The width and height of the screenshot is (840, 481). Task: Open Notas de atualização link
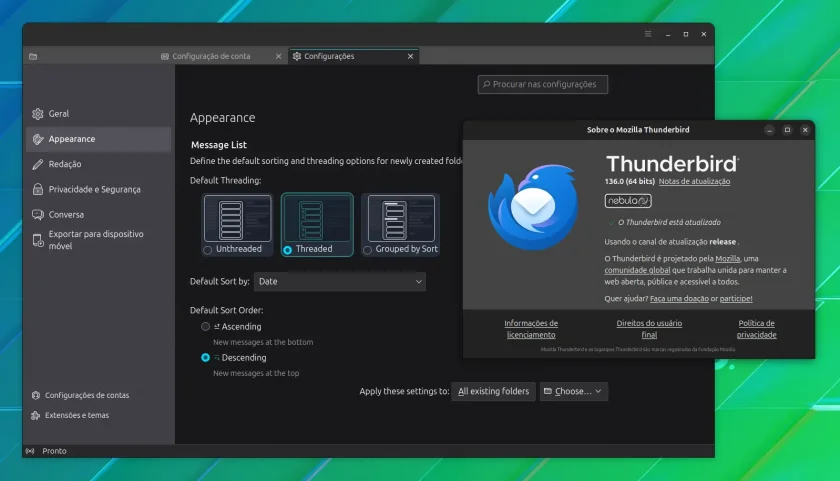click(x=694, y=182)
